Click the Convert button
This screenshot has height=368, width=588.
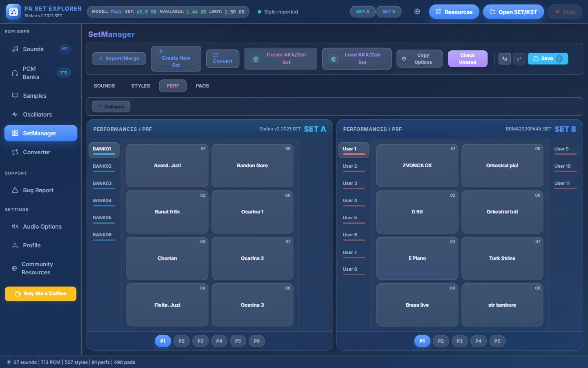[223, 59]
